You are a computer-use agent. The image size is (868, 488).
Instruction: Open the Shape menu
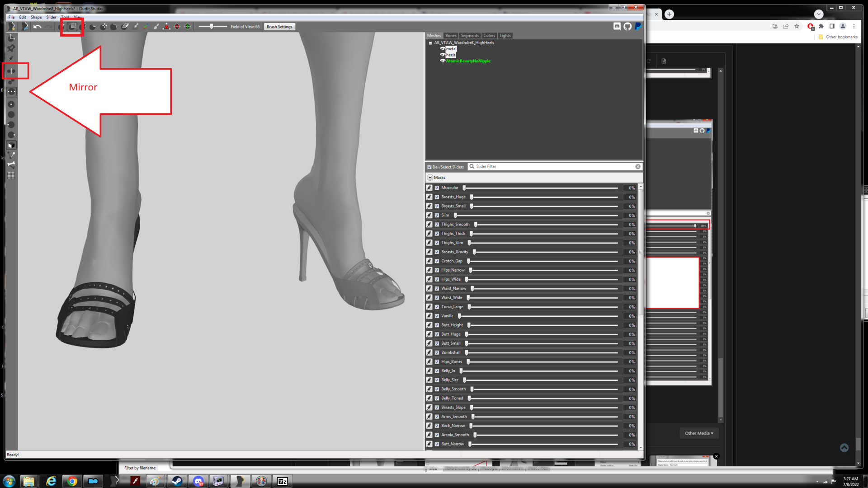36,17
